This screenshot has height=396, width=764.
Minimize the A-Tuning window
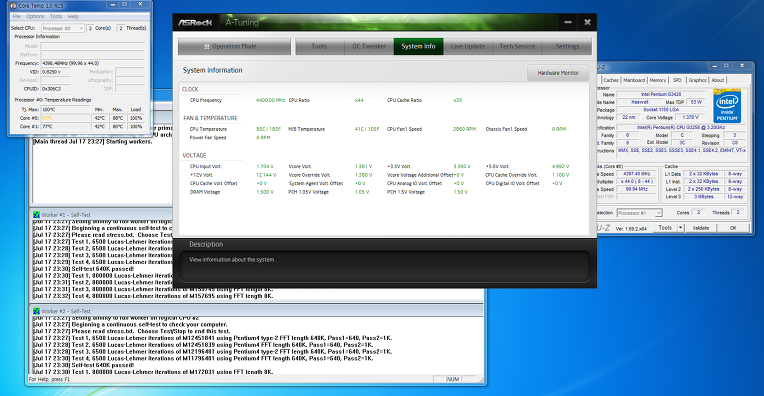coord(568,22)
